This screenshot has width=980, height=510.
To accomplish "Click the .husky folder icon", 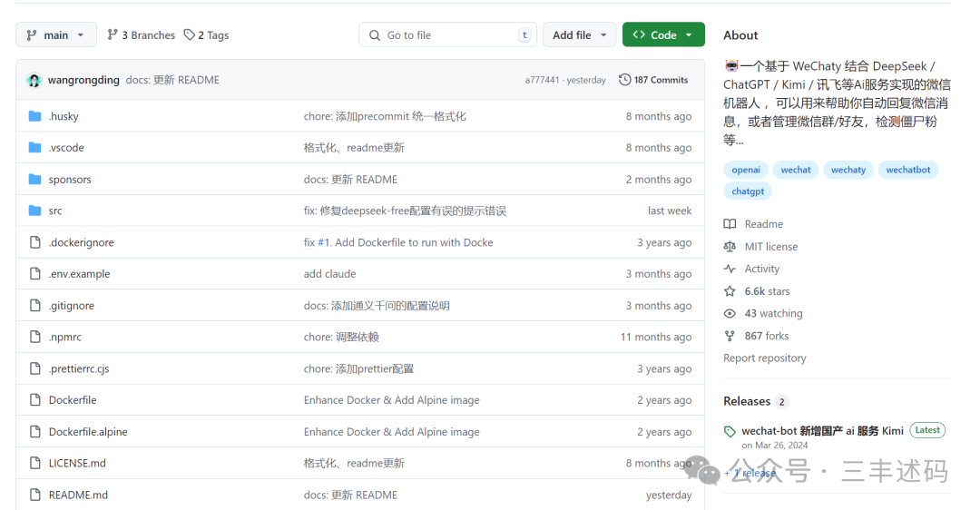I will [x=35, y=116].
